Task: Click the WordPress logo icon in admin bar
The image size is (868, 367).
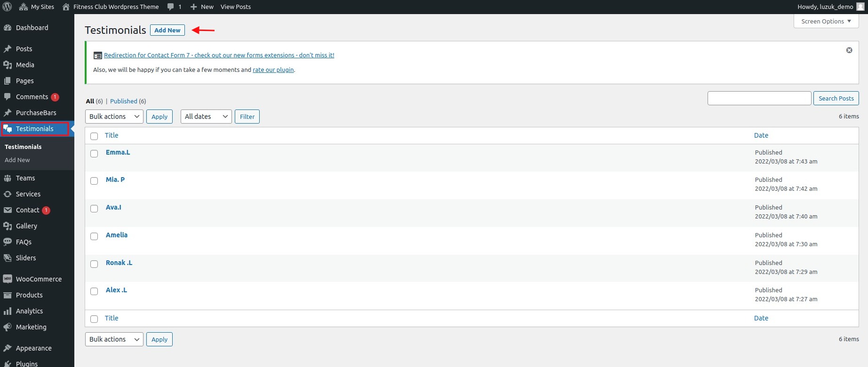Action: pyautogui.click(x=7, y=7)
